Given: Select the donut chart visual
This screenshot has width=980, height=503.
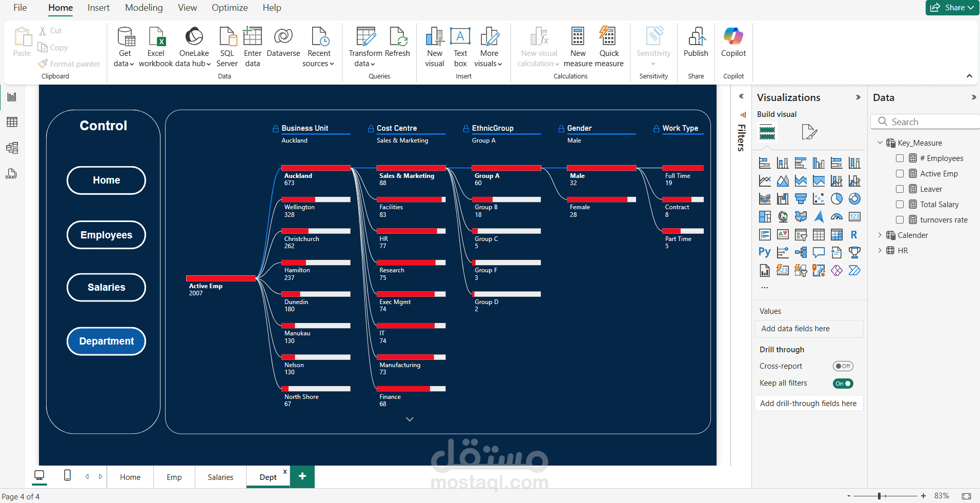Looking at the screenshot, I should click(854, 199).
